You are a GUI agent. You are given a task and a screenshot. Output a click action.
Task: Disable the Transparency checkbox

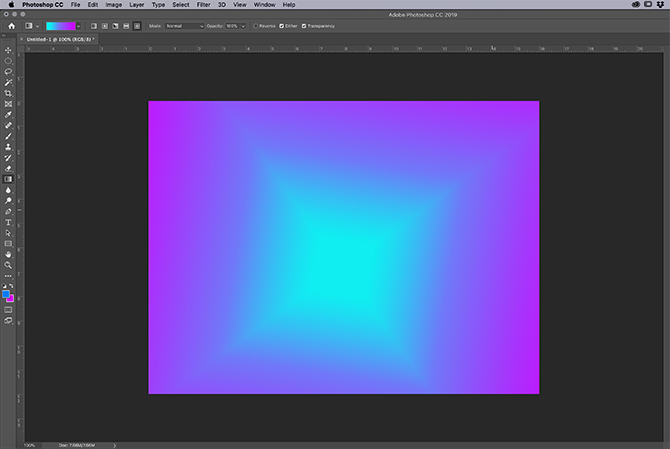(x=304, y=25)
